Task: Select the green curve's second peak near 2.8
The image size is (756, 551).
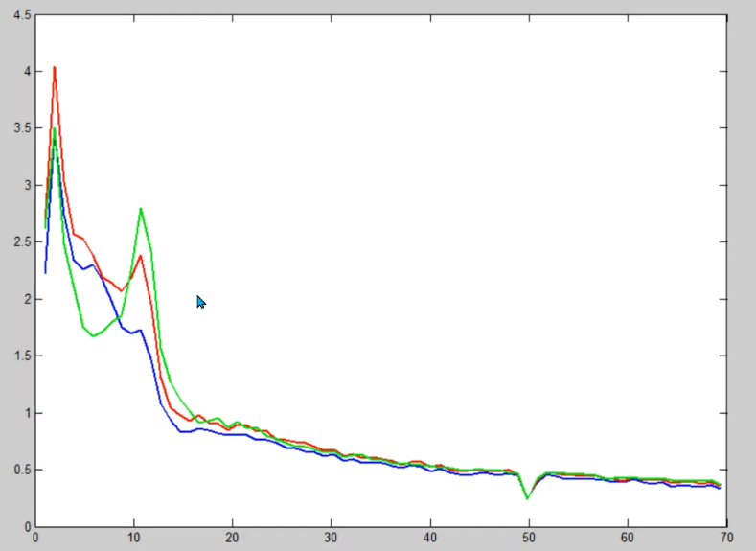Action: point(141,209)
